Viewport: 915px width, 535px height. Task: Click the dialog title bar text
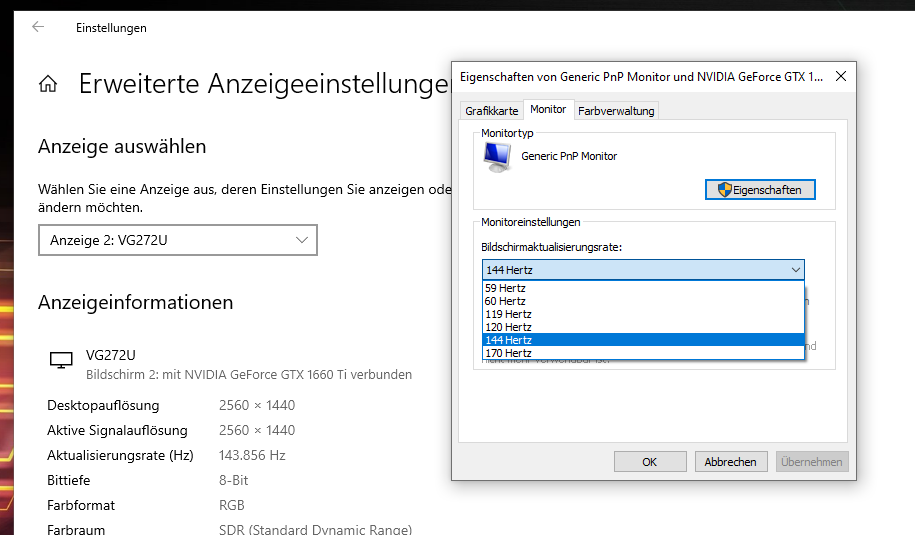(641, 76)
